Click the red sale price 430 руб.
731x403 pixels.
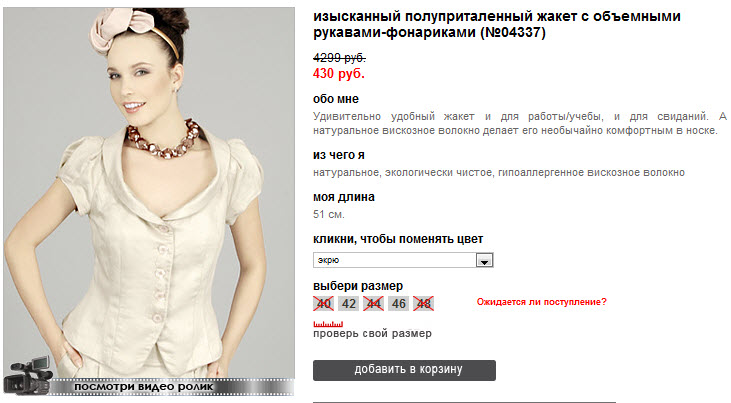click(x=339, y=74)
